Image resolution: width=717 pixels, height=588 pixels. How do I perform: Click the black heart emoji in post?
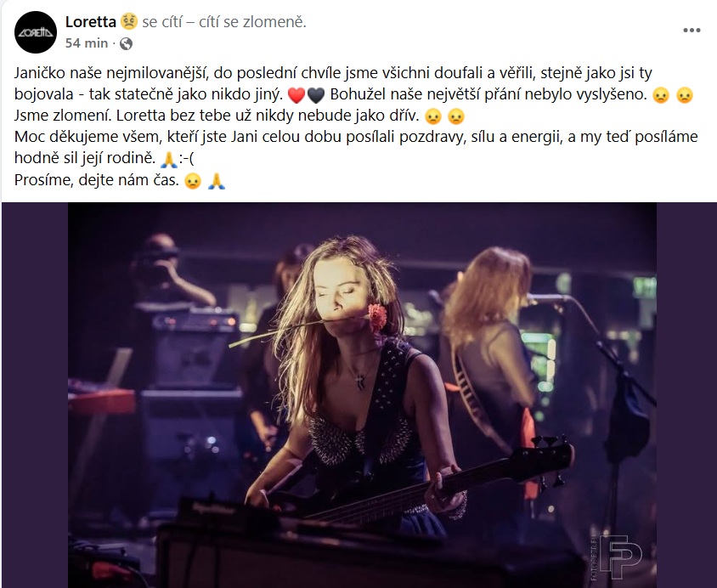click(x=316, y=94)
